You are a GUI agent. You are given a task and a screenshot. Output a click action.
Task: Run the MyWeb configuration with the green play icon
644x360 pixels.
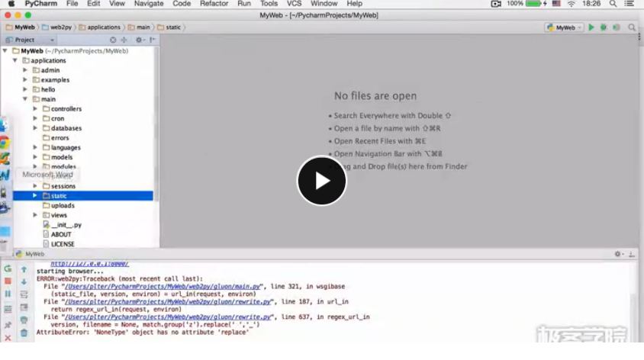click(591, 27)
